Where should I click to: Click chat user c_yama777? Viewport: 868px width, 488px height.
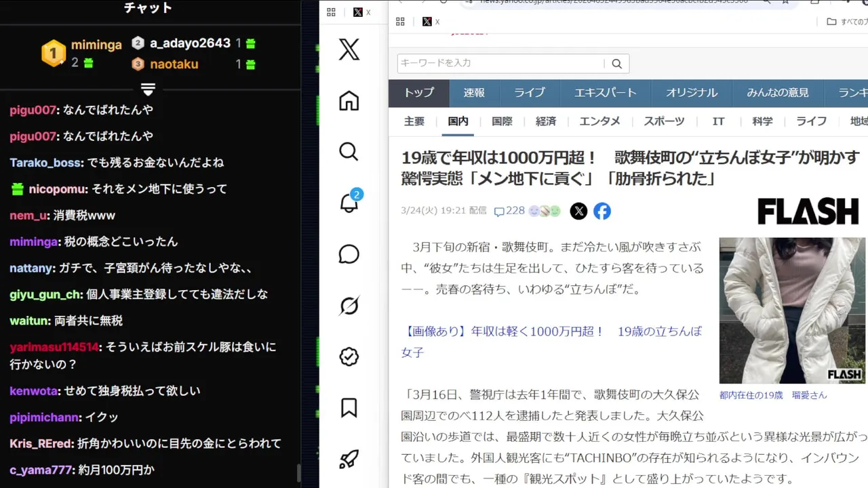[x=41, y=470]
